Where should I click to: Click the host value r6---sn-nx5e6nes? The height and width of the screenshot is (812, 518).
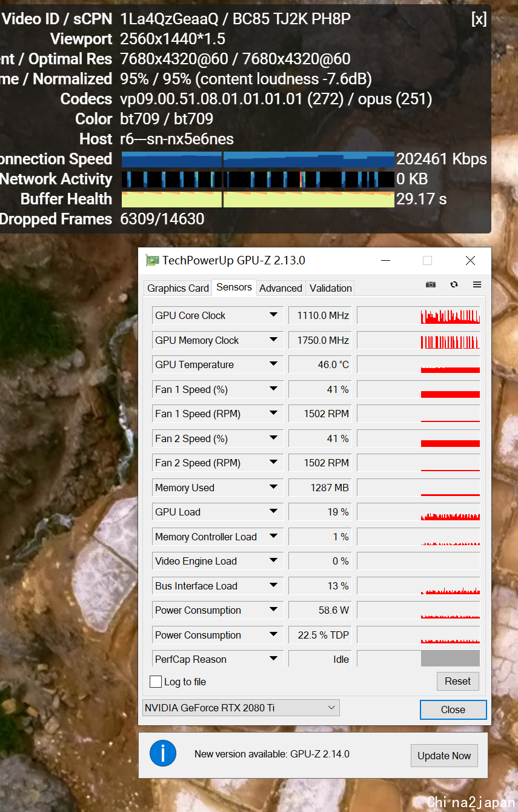tap(177, 139)
